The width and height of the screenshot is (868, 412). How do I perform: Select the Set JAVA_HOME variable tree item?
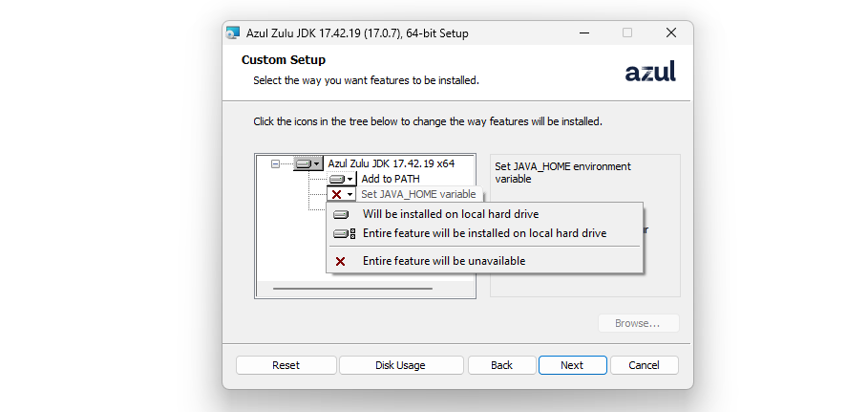coord(418,194)
